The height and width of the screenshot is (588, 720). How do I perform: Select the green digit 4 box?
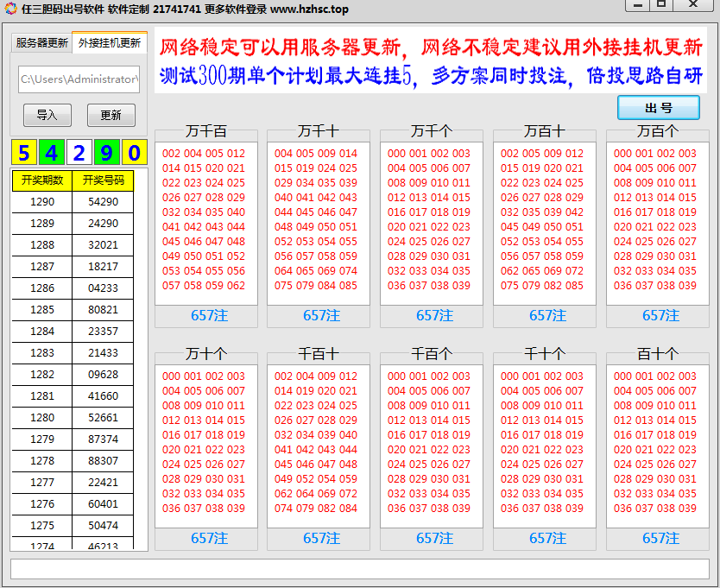click(52, 154)
